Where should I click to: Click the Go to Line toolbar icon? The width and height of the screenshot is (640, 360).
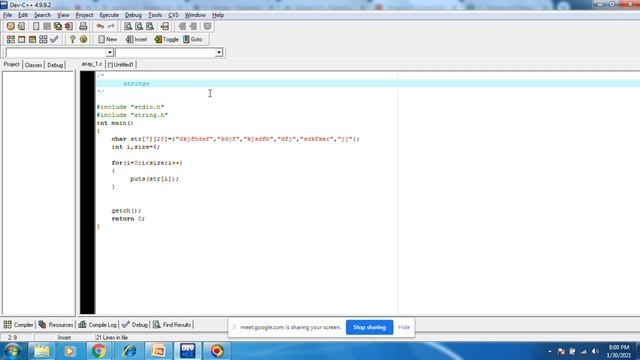[x=164, y=26]
